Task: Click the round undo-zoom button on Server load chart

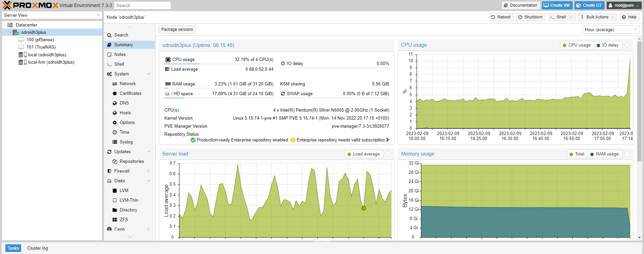Action: [388, 154]
